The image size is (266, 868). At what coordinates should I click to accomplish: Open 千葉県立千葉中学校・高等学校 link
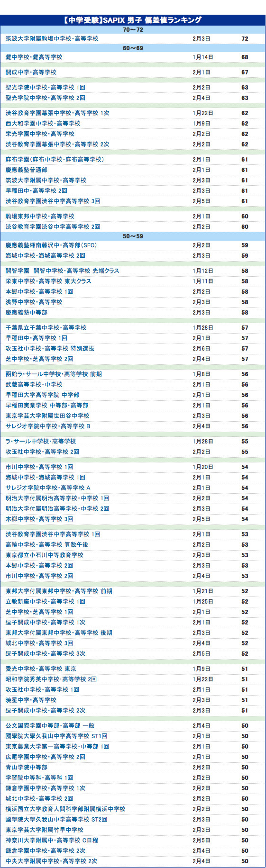[x=46, y=327]
